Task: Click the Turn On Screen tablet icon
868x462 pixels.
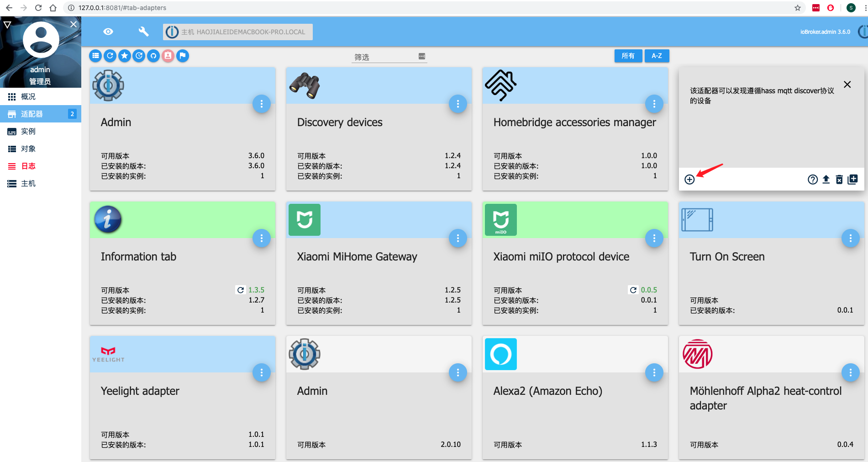Action: click(697, 220)
